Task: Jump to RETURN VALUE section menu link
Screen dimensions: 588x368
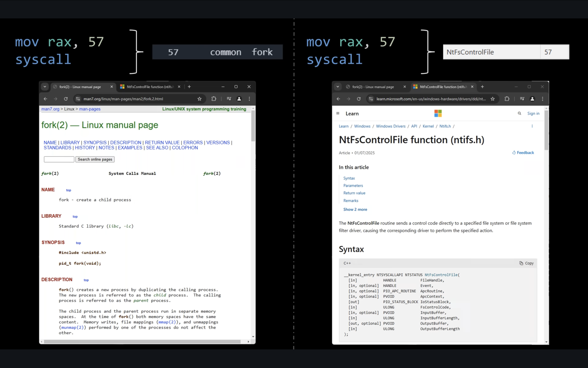Action: coord(162,143)
